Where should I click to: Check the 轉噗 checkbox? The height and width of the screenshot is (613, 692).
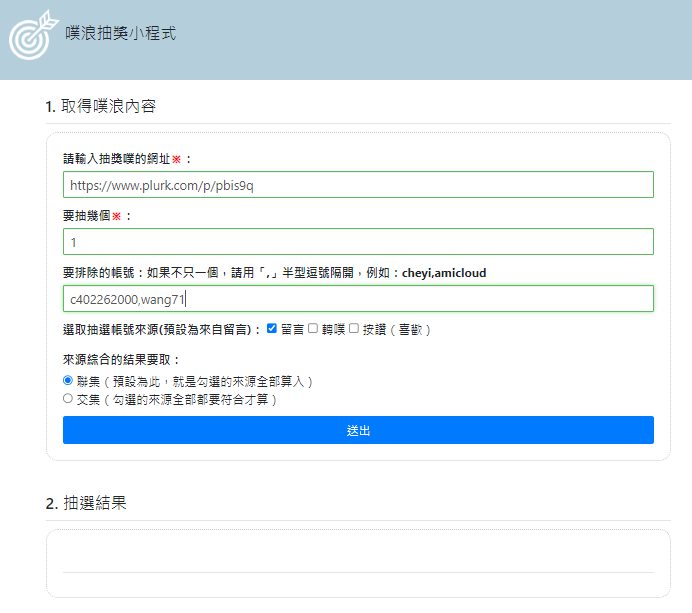click(313, 328)
